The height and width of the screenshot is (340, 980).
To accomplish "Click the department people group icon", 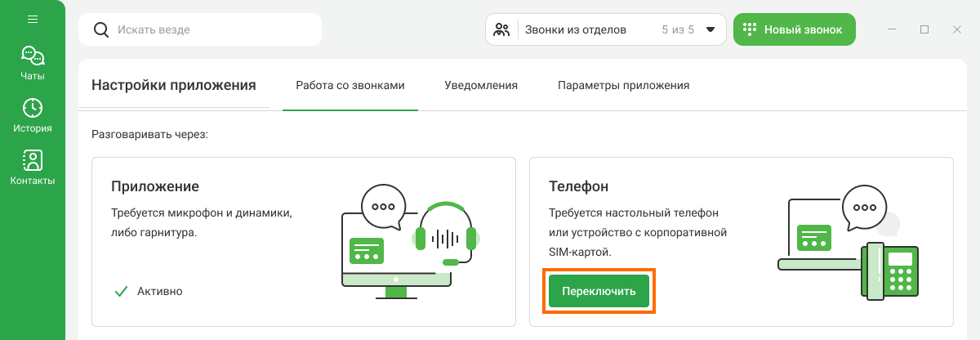I will pos(502,30).
